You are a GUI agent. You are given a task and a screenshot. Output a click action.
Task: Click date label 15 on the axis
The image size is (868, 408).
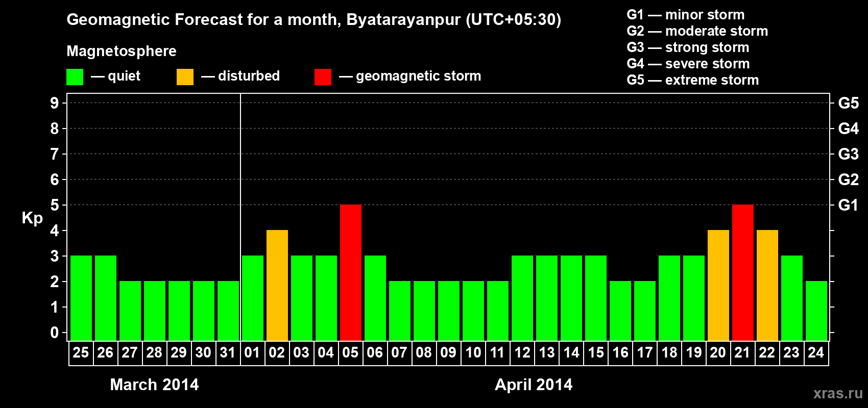[595, 352]
